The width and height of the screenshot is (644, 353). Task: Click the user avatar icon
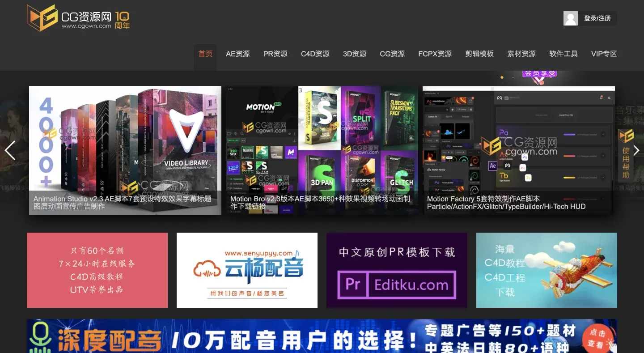point(571,18)
